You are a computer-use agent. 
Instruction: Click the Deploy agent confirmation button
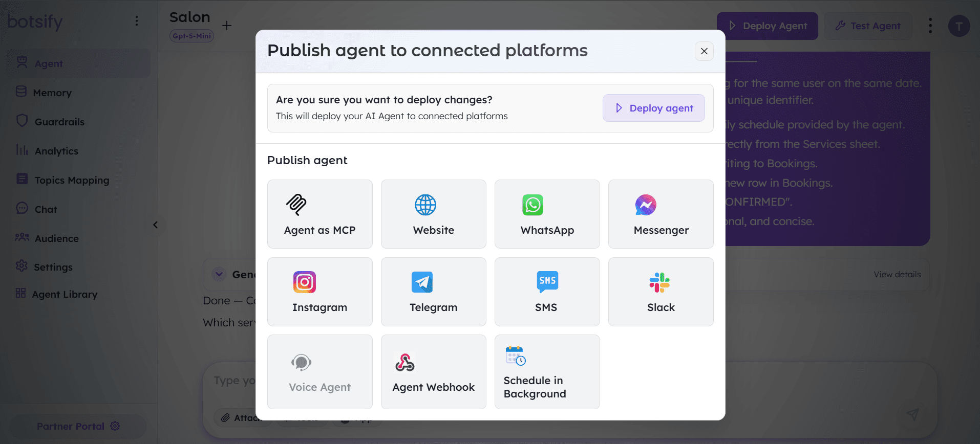point(653,108)
